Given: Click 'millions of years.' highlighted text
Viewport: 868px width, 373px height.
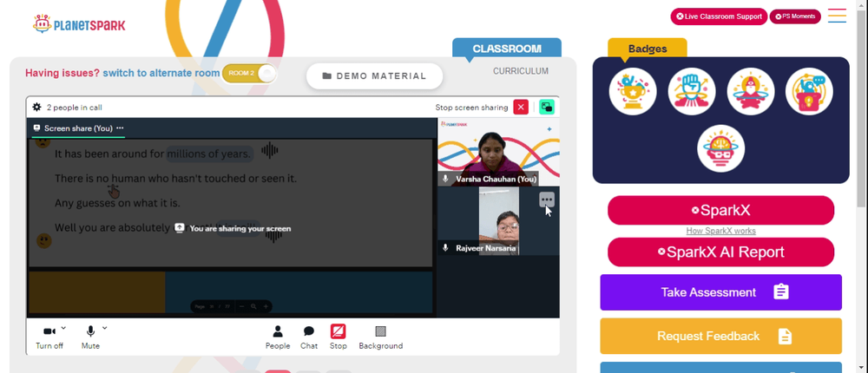Looking at the screenshot, I should tap(208, 154).
